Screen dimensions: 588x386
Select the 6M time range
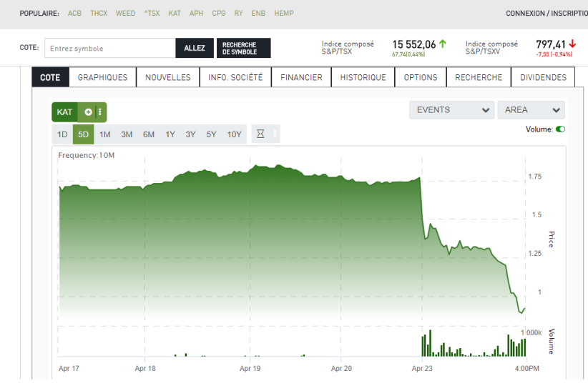click(x=149, y=134)
